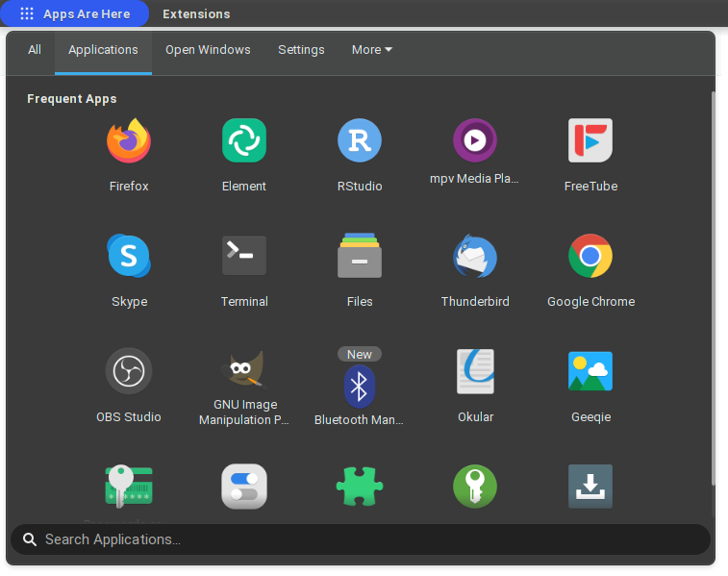This screenshot has width=728, height=576.
Task: Click the search magnifier icon
Action: 30,539
